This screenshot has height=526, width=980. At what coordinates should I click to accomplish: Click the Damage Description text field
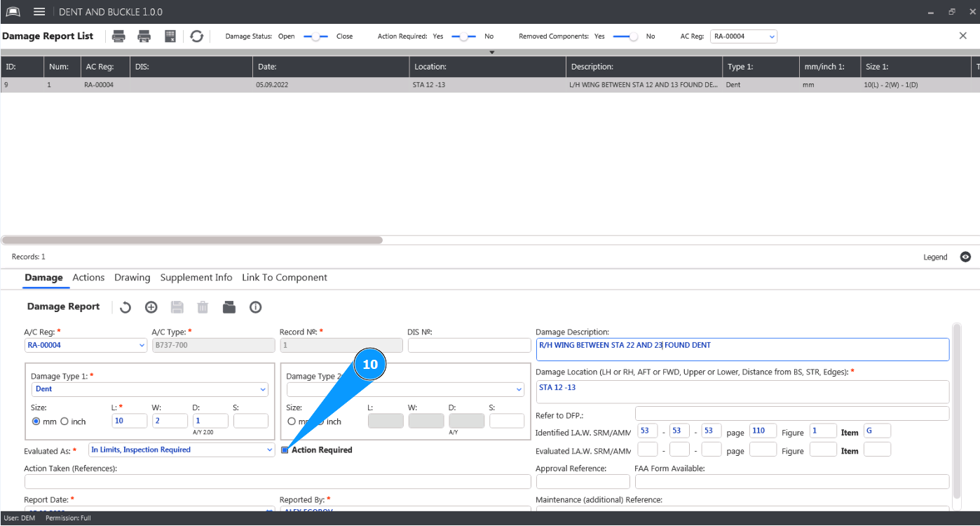point(742,349)
